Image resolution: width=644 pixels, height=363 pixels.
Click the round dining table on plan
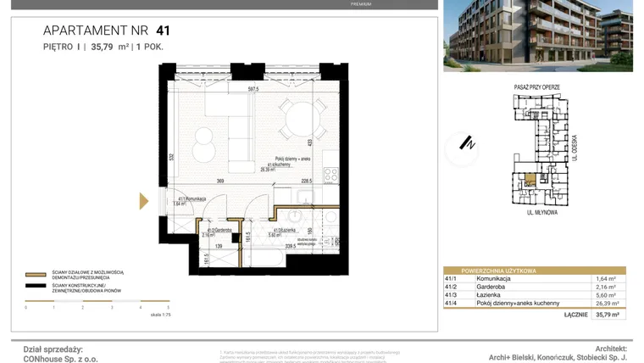303,119
